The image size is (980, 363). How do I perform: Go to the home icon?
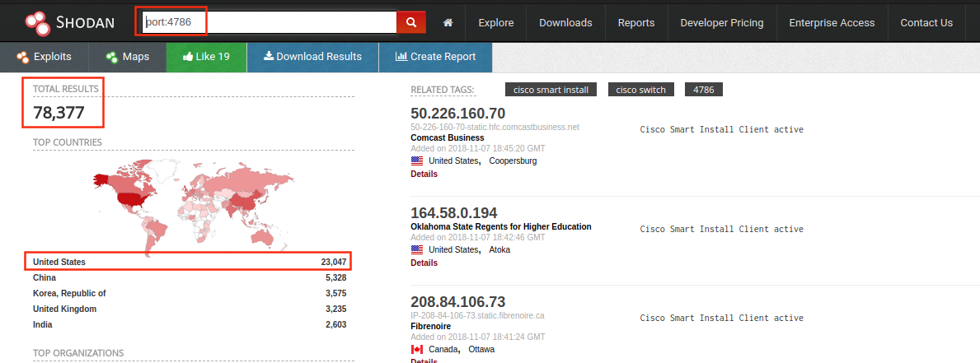(448, 22)
